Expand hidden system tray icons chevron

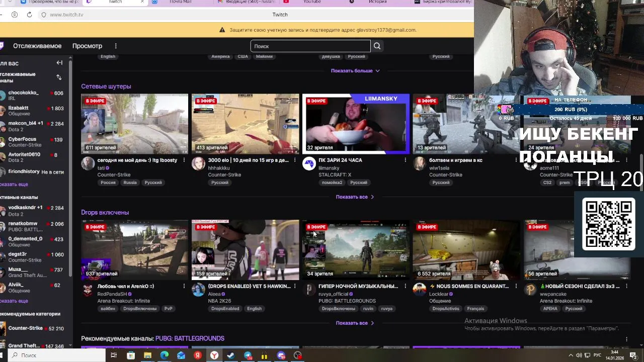(x=571, y=355)
